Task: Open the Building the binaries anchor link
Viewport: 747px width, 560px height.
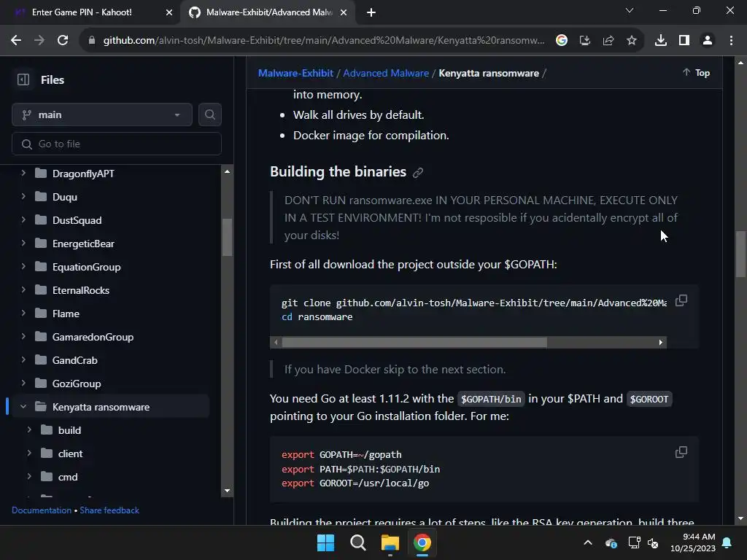Action: [418, 172]
